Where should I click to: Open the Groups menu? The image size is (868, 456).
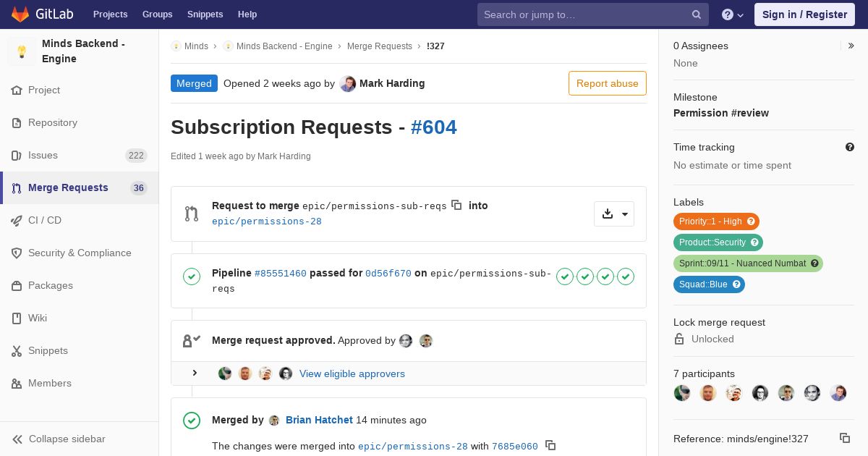click(157, 14)
